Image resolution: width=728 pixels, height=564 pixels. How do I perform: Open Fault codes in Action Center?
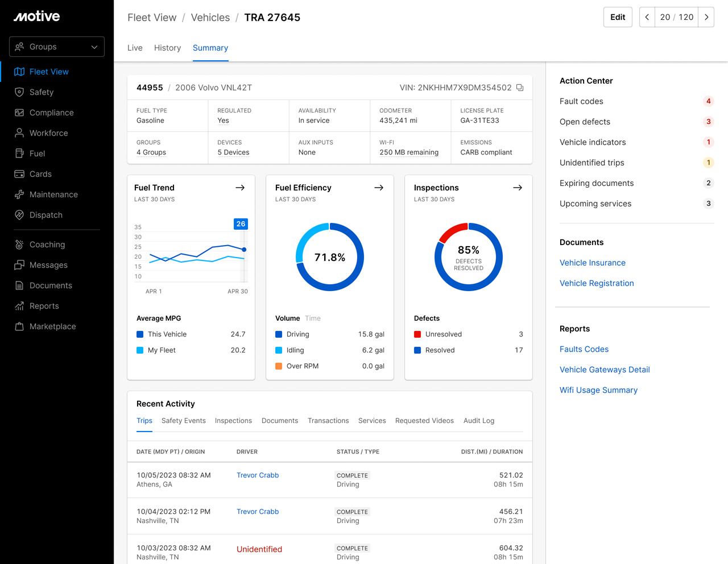(581, 101)
